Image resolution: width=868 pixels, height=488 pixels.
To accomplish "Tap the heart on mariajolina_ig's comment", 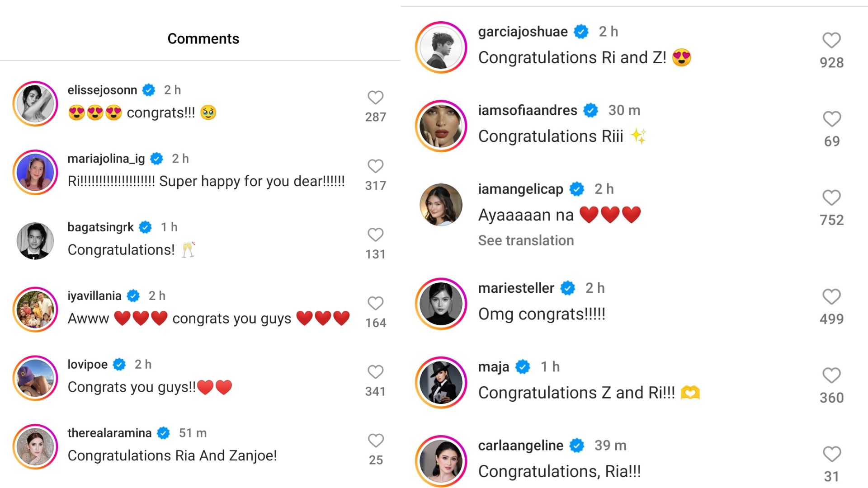I will tap(375, 166).
